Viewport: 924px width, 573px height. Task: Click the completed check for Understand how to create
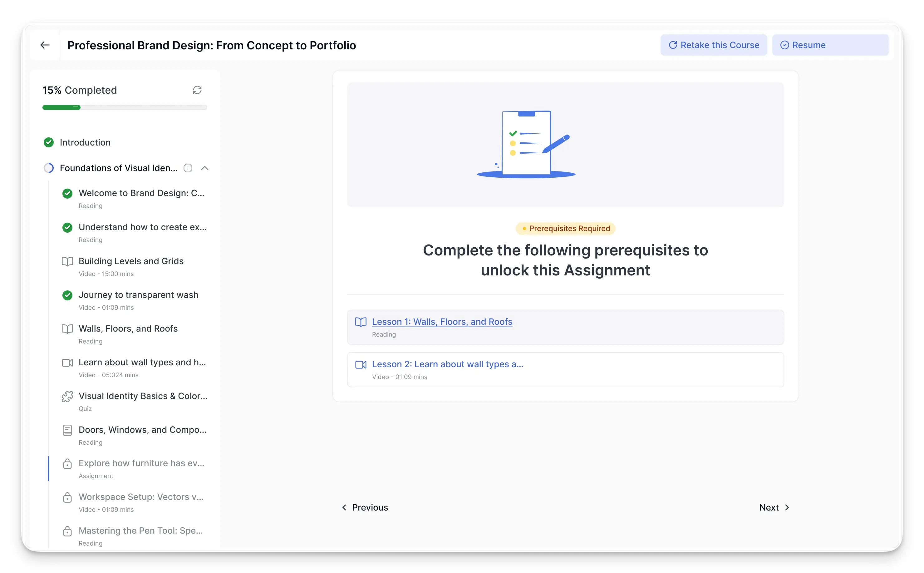67,227
